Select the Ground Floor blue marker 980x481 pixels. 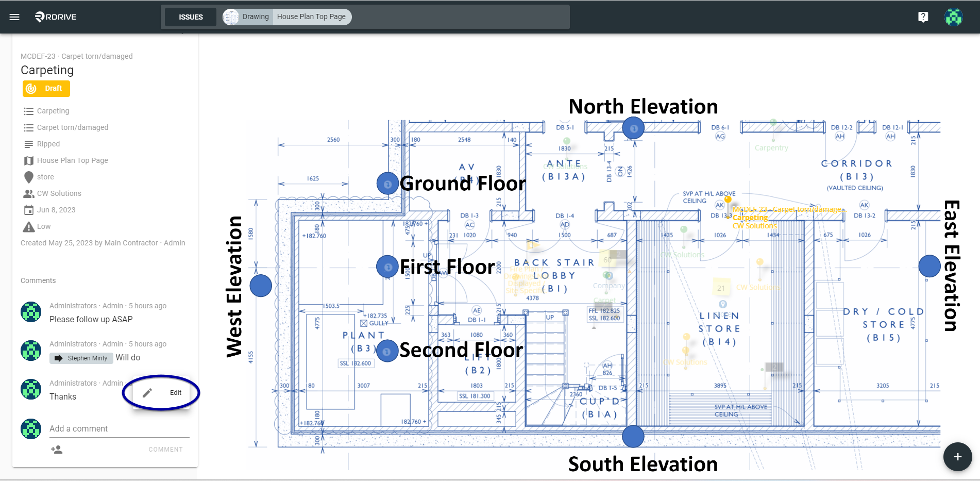[x=387, y=183]
